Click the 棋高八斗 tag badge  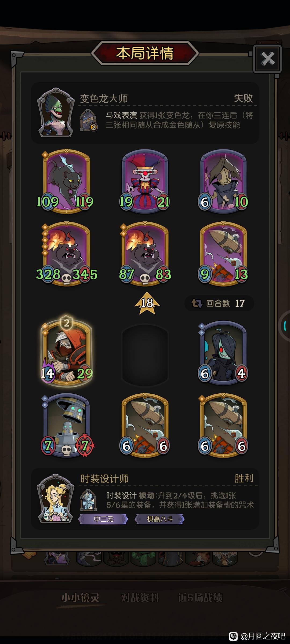pyautogui.click(x=160, y=519)
